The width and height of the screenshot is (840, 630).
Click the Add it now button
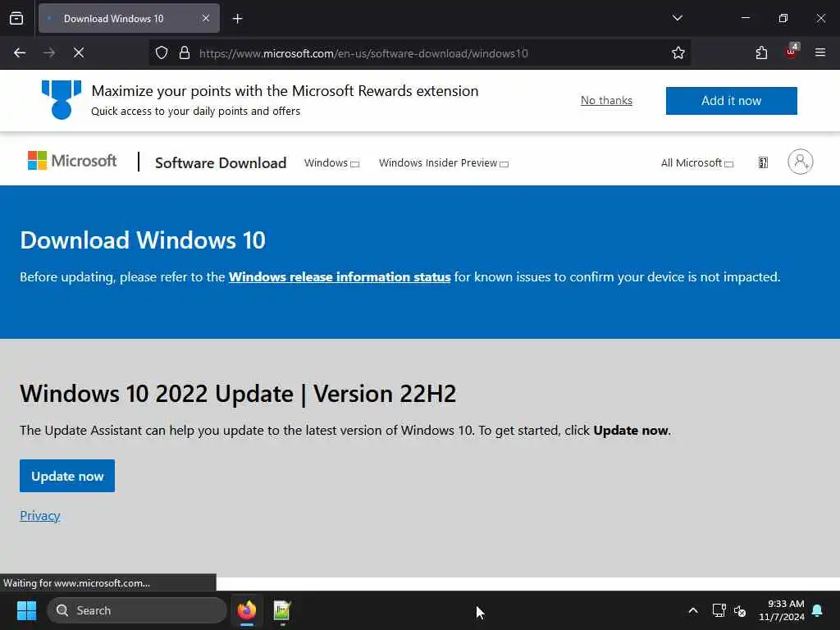[x=731, y=101]
